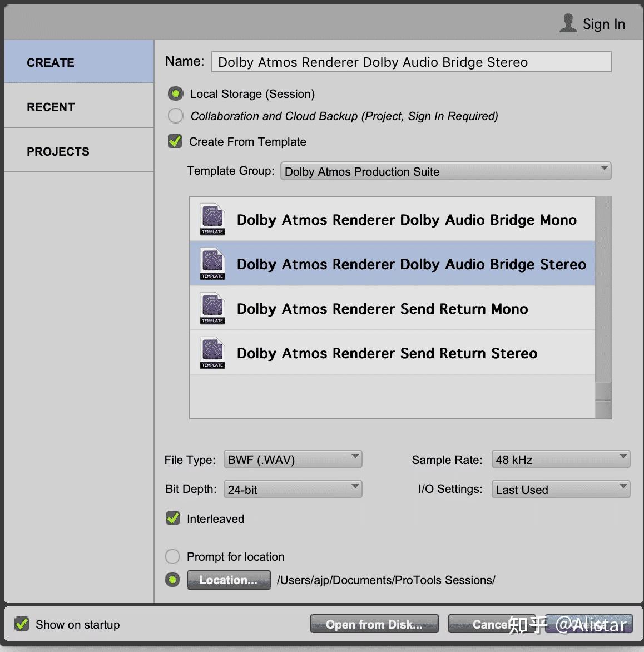Open the I/O Settings dropdown
Screen dimensions: 644x652
click(x=561, y=489)
